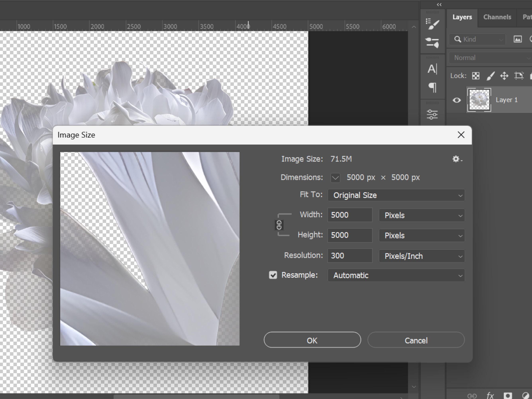This screenshot has width=532, height=399.
Task: Click the Image Size gear settings icon
Action: (457, 159)
